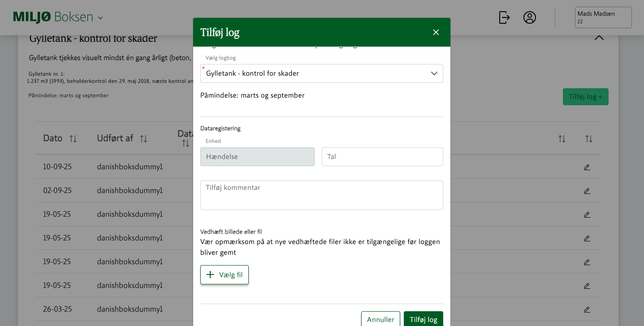Click edit pencil for 26-03-25 row
The image size is (644, 326).
587,309
